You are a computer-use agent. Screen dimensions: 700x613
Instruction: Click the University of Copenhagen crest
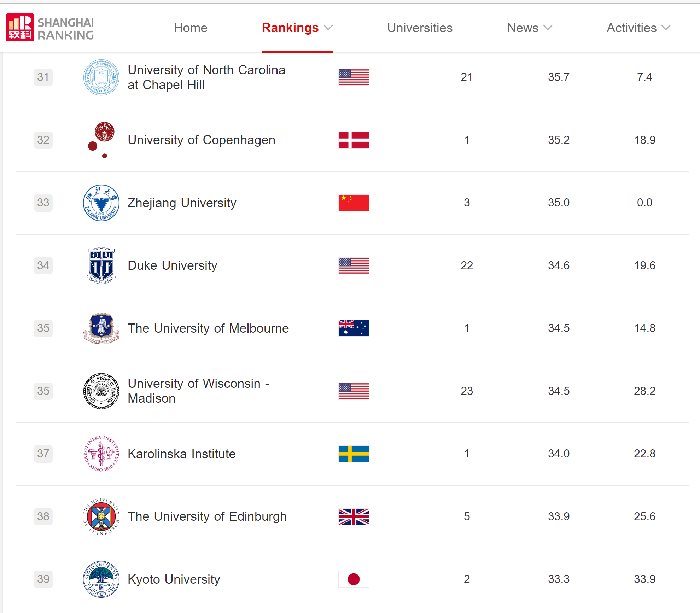tap(101, 140)
